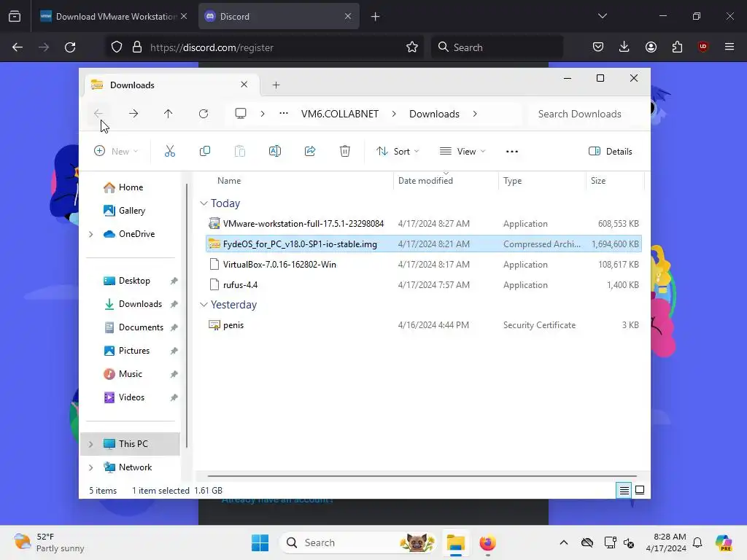Click VM6.COLLABNET breadcrumb
The image size is (747, 560).
coord(340,114)
